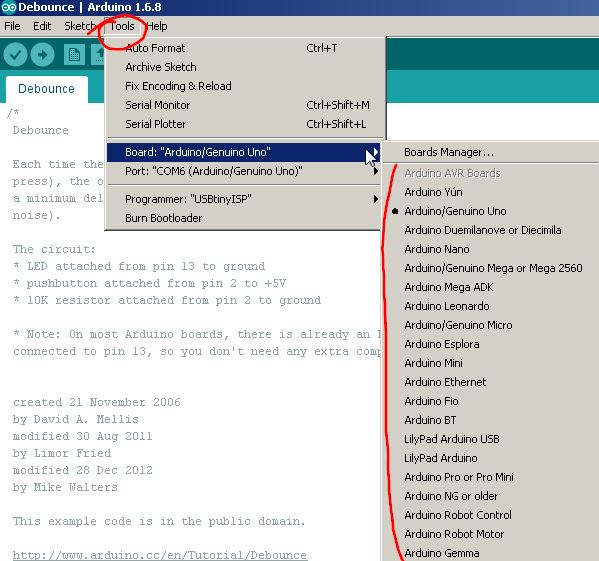Select Arduino Nano board

(491, 249)
